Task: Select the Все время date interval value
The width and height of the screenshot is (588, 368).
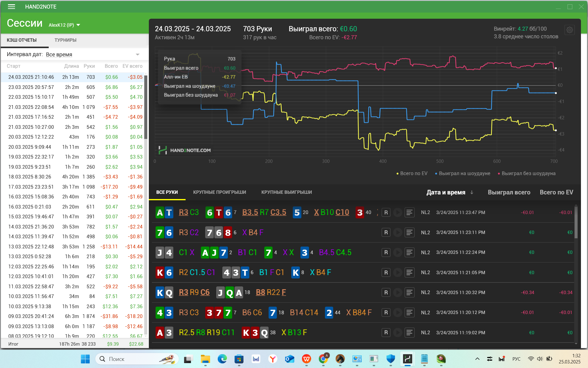Action: click(x=59, y=55)
